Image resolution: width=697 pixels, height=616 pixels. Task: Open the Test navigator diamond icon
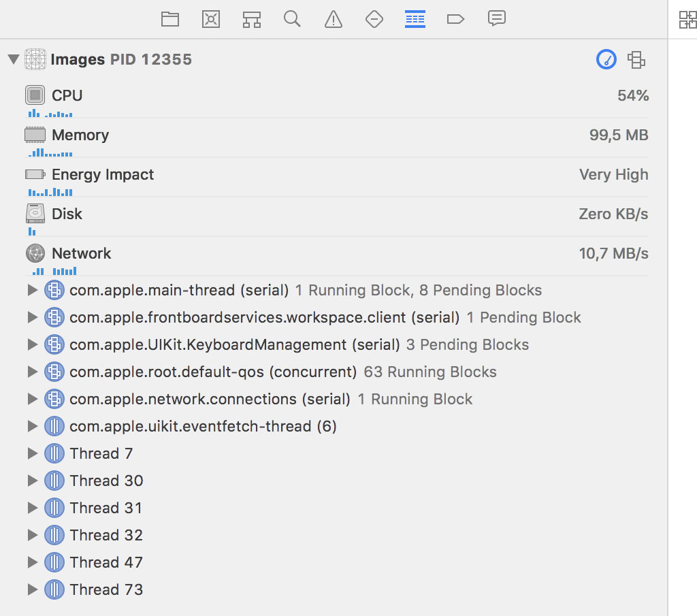click(374, 19)
